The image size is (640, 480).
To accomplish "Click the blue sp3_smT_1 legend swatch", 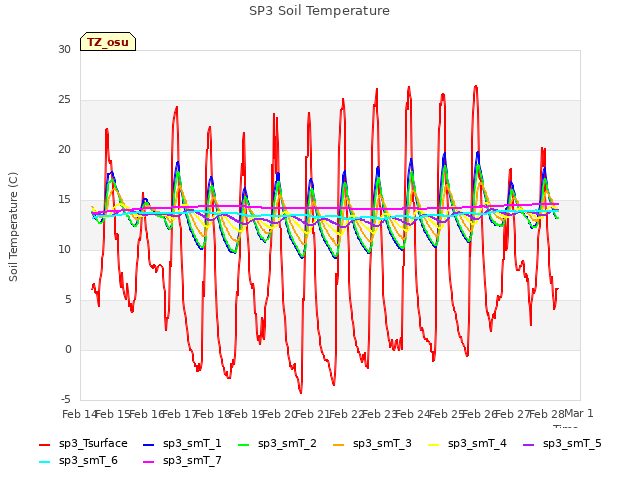I will point(149,444).
